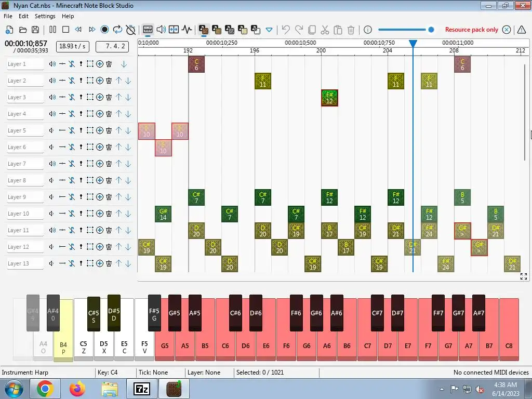The width and height of the screenshot is (532, 399).
Task: Add a layer at Layer 5's plus icon
Action: (99, 130)
